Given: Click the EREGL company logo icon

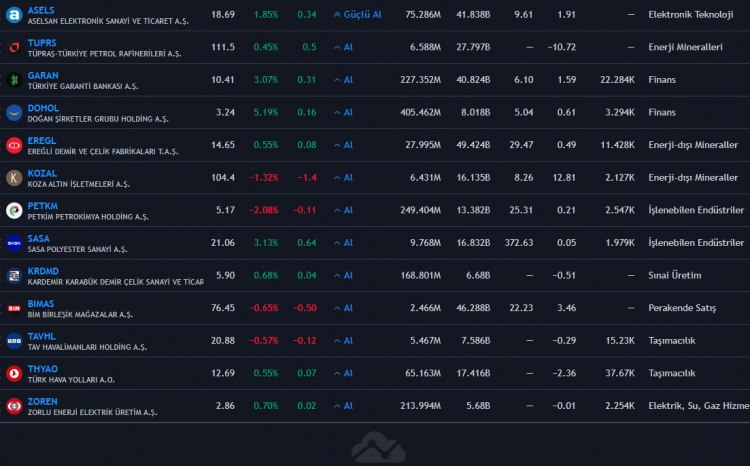Looking at the screenshot, I should 14,145.
